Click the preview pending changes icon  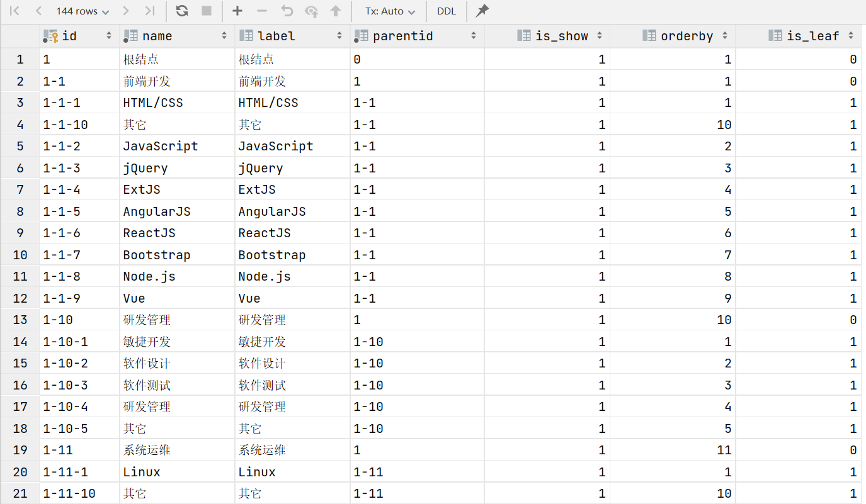pyautogui.click(x=311, y=11)
